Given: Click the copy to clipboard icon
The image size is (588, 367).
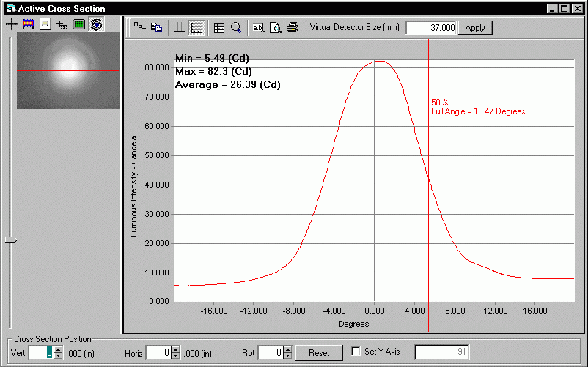Looking at the screenshot, I should tap(156, 27).
